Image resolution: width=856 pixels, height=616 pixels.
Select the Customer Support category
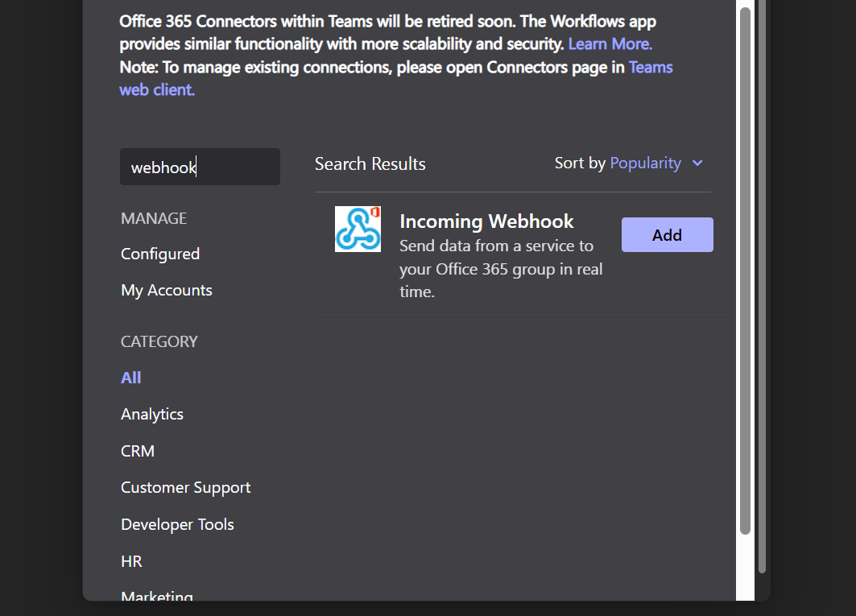(185, 486)
